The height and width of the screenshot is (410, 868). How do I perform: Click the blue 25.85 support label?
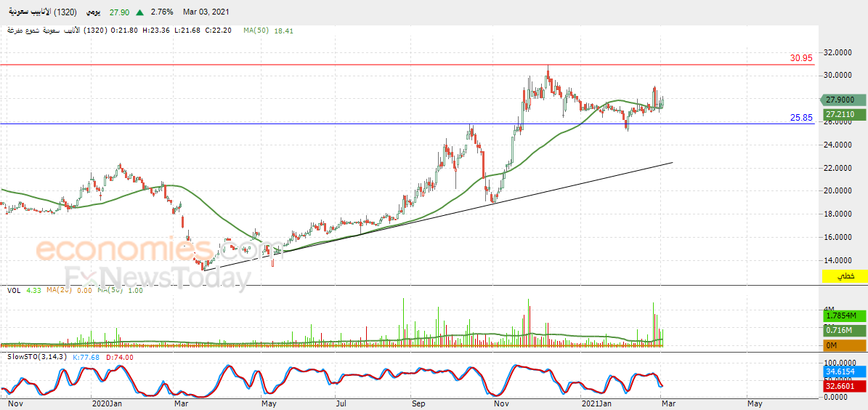[802, 118]
